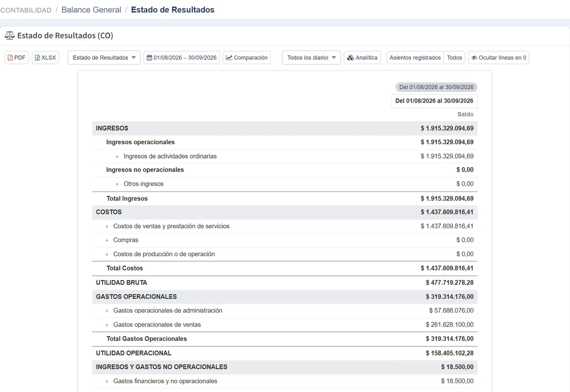Image resolution: width=570 pixels, height=392 pixels.
Task: Click the $ 57.686.076,00 amount
Action: point(451,310)
